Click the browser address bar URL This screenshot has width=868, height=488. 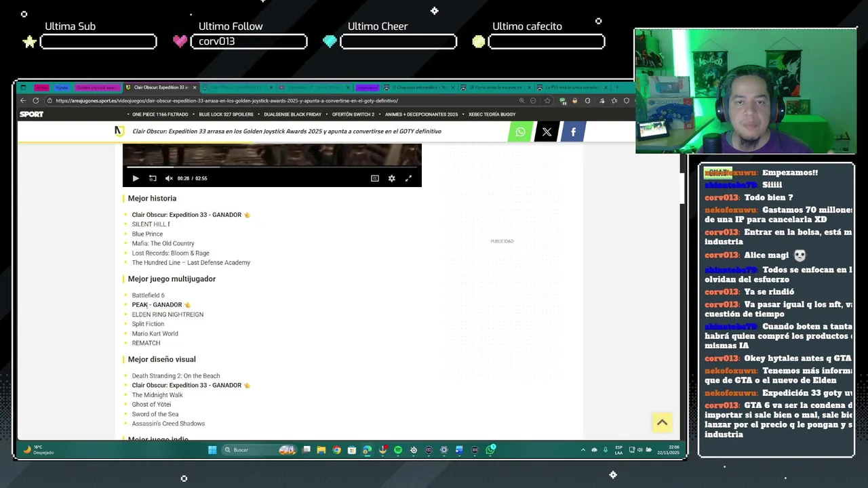226,100
